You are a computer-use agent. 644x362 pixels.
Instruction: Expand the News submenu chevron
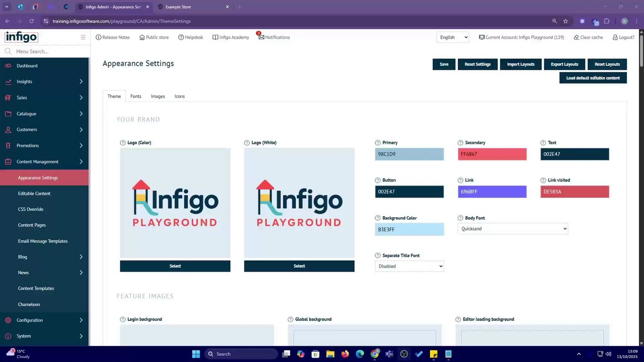[81, 273]
